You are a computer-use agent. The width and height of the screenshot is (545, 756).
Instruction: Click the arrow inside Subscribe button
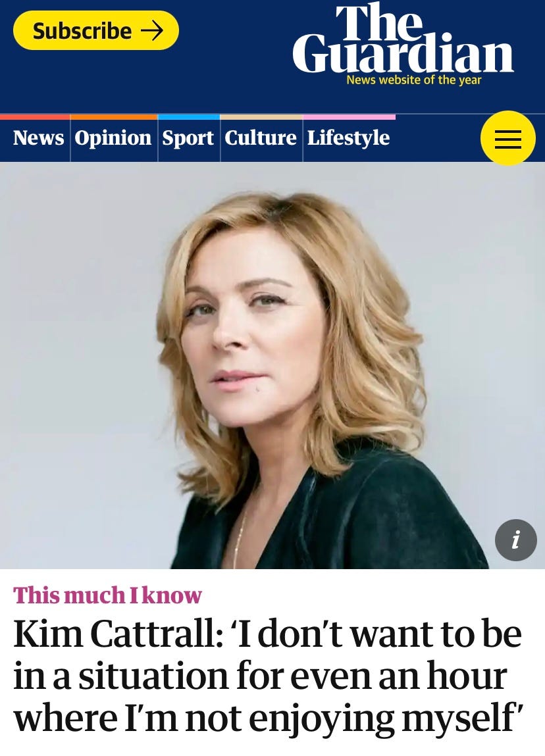152,31
